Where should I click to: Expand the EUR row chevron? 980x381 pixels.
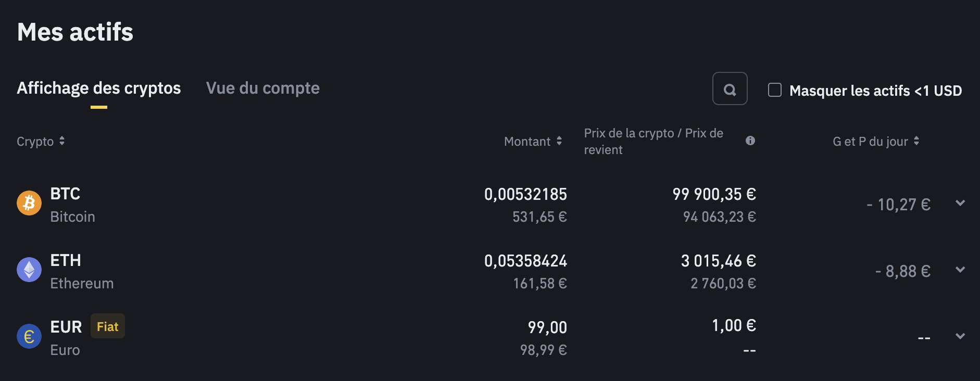pyautogui.click(x=960, y=336)
